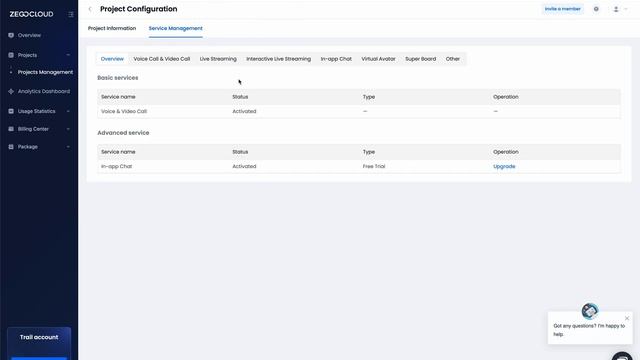This screenshot has height=360, width=640.
Task: Select the Service Management tab
Action: pyautogui.click(x=176, y=28)
